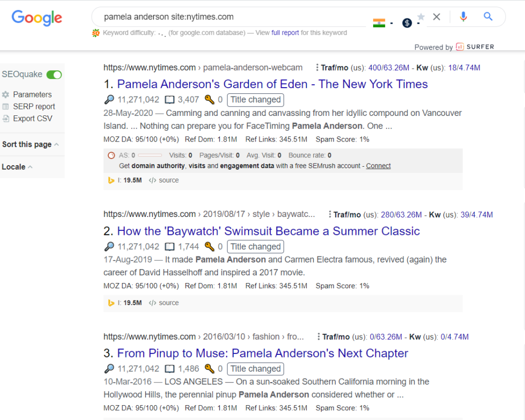Start voice search with microphone icon
Viewport: 525px width, 420px height.
(x=463, y=16)
